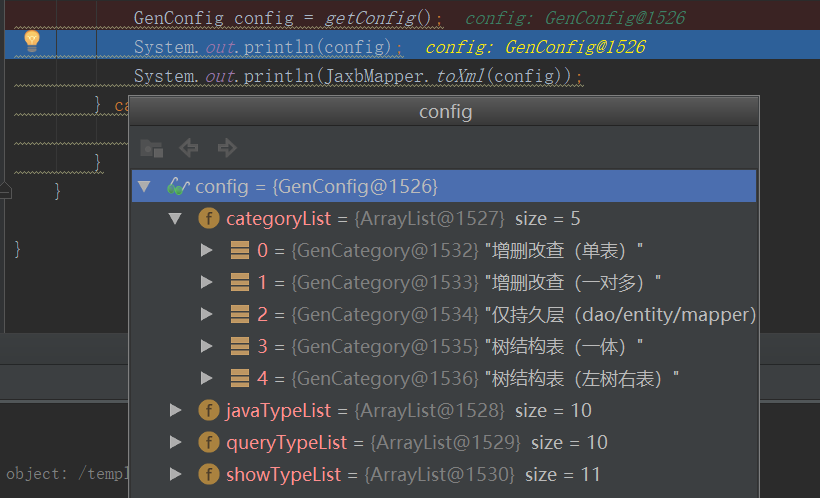Click inline hint config: GenConfig@1526 on first line
The image size is (820, 498).
tap(575, 18)
